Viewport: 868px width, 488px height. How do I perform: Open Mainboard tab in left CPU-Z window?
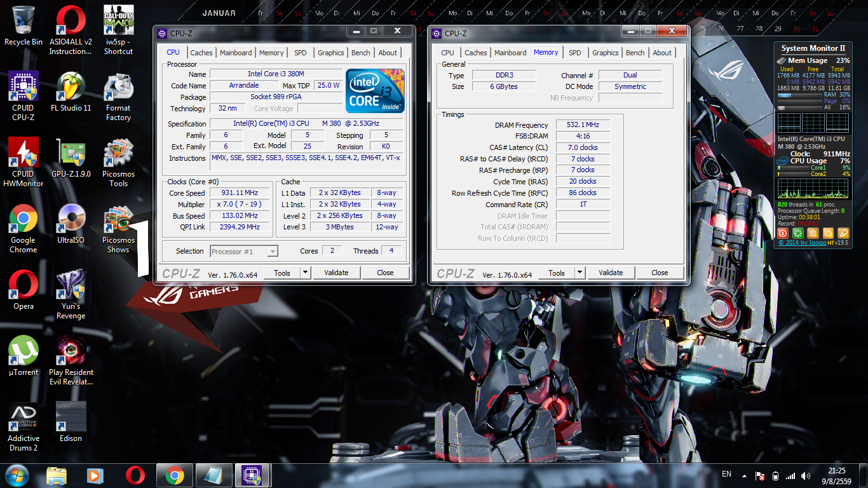tap(236, 53)
